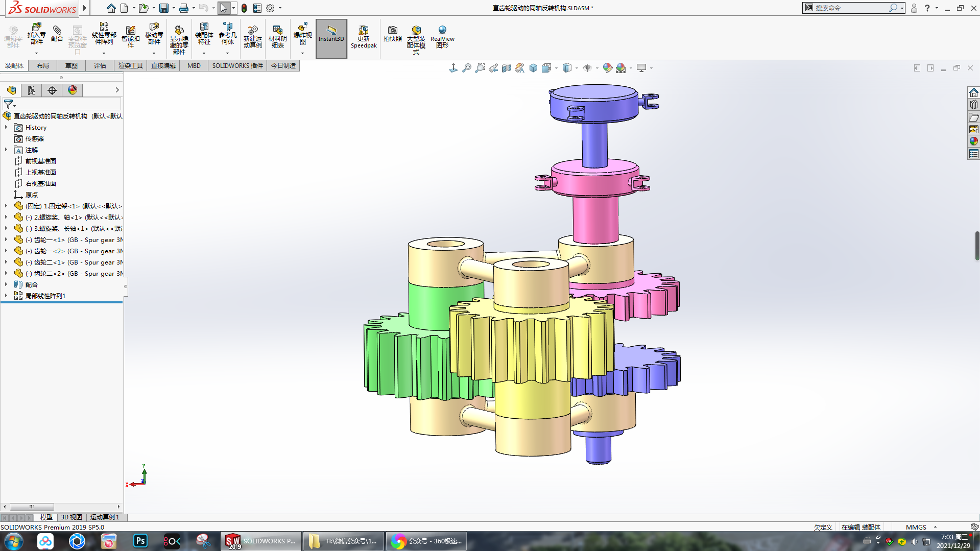The image size is (980, 551).
Task: Click the Previous View icon
Action: 493,68
